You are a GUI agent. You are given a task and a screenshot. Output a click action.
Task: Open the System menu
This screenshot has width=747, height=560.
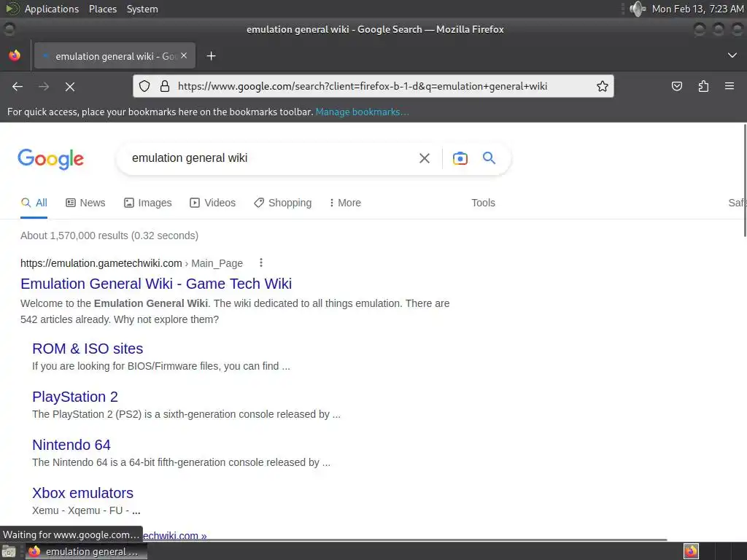click(x=142, y=9)
